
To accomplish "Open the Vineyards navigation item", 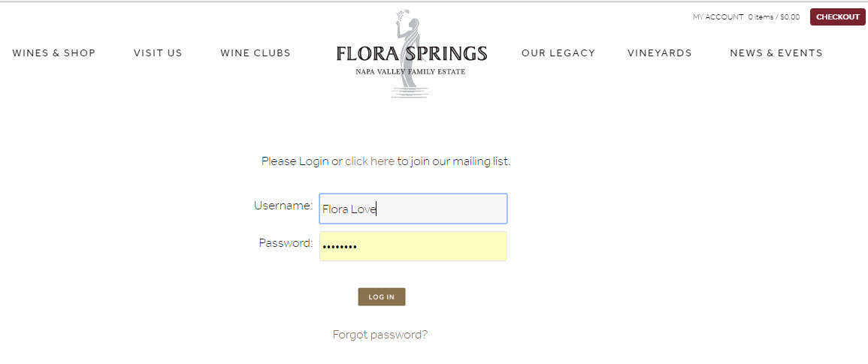I will 659,53.
